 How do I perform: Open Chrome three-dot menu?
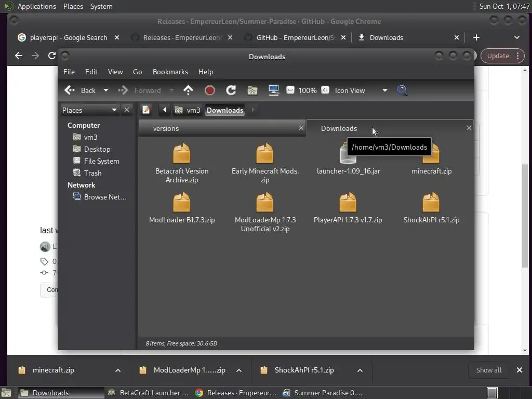click(x=518, y=56)
